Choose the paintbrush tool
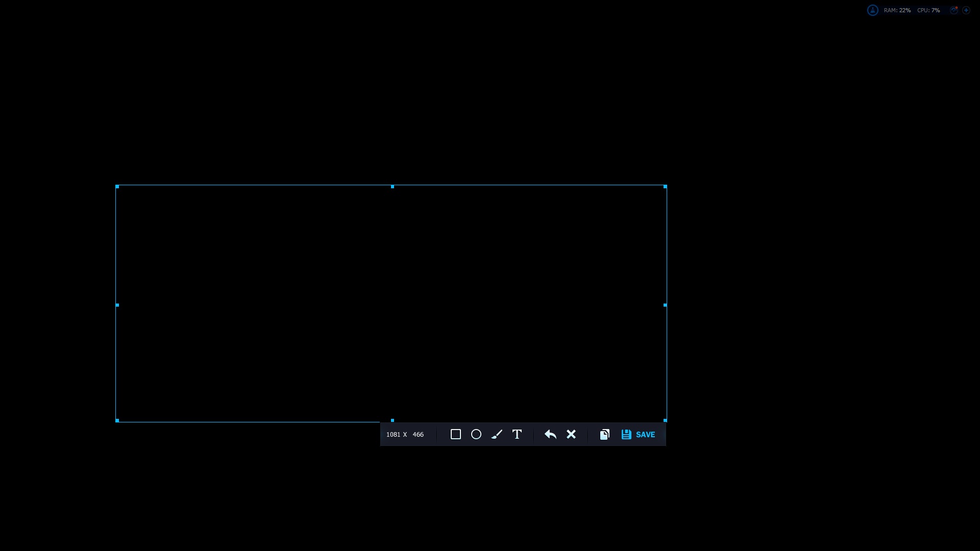 point(497,434)
